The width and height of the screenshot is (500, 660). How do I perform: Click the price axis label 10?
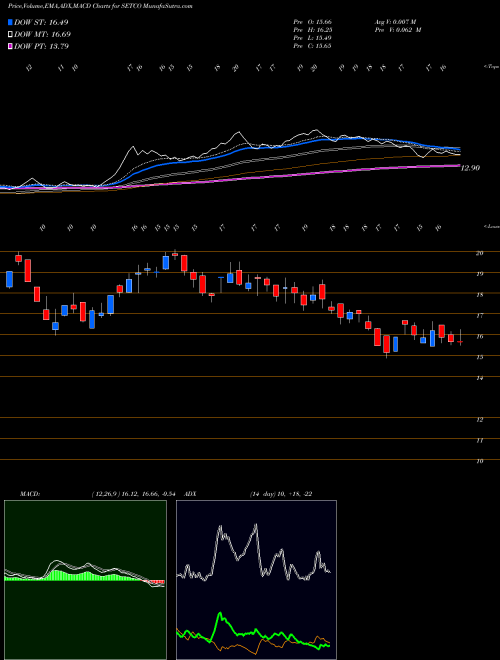pos(479,461)
